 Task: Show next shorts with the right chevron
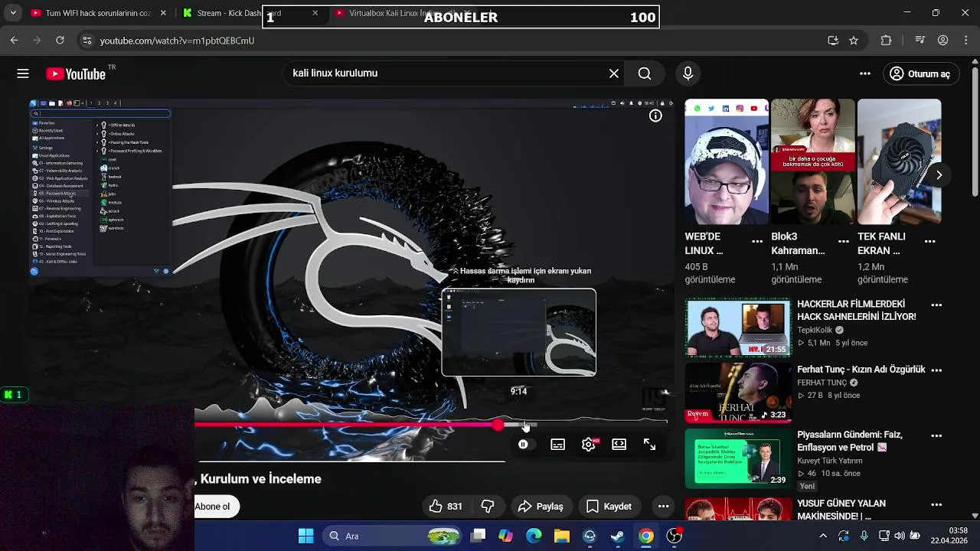pyautogui.click(x=939, y=175)
